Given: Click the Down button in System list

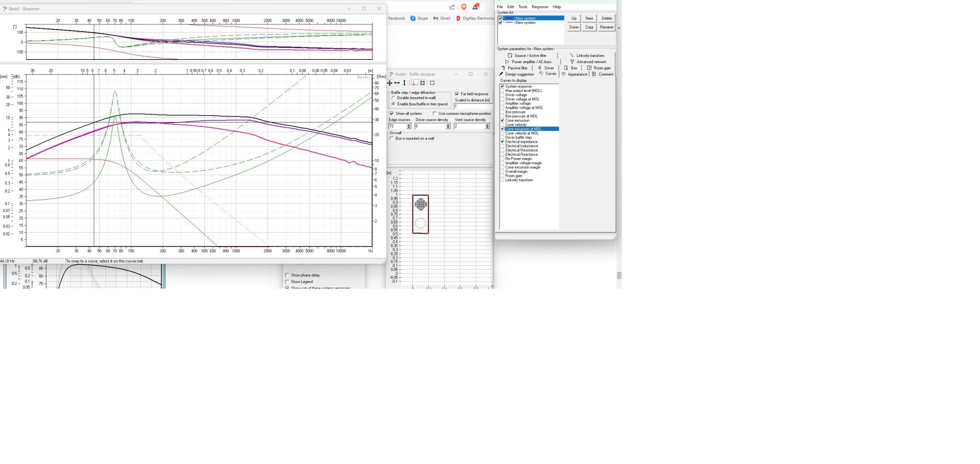Looking at the screenshot, I should (x=574, y=27).
